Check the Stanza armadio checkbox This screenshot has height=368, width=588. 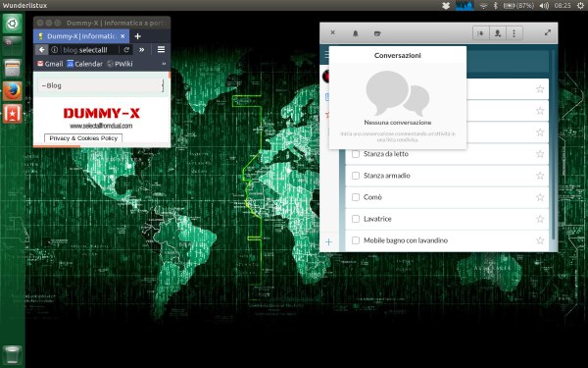[x=356, y=176]
